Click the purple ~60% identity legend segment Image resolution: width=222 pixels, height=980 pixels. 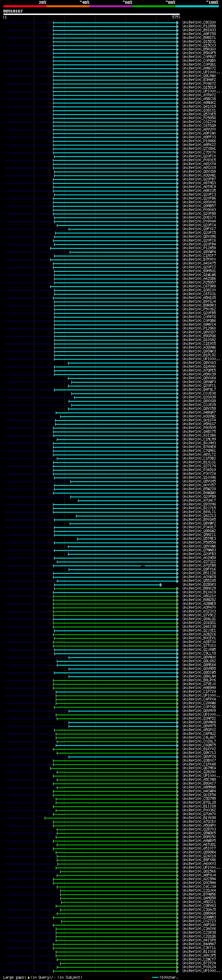(x=111, y=6)
